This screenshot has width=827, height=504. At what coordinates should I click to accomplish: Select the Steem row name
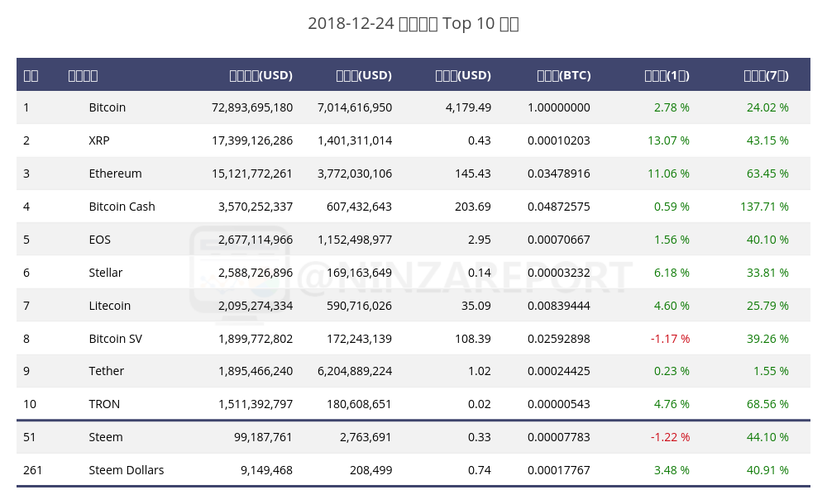tap(106, 437)
